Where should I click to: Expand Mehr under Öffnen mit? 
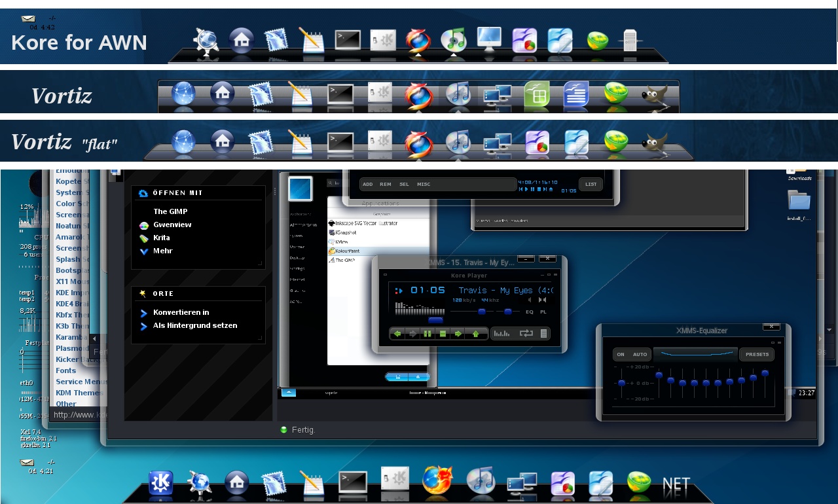click(163, 251)
